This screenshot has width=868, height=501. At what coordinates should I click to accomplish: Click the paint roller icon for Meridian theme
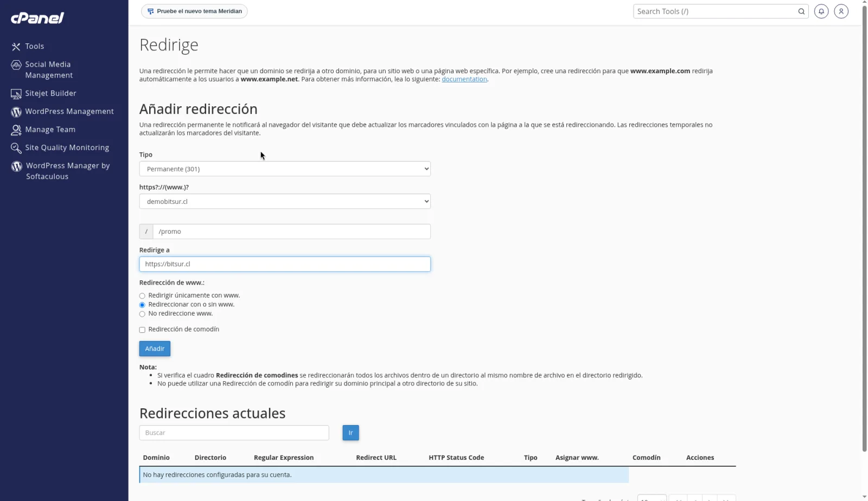click(151, 11)
